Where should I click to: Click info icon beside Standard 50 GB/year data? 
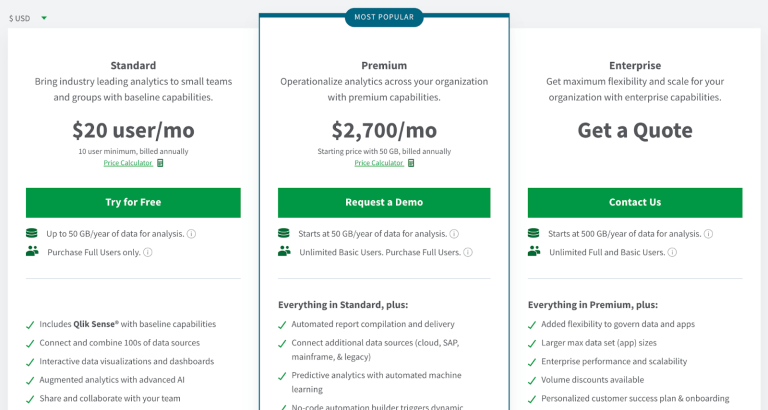(191, 234)
